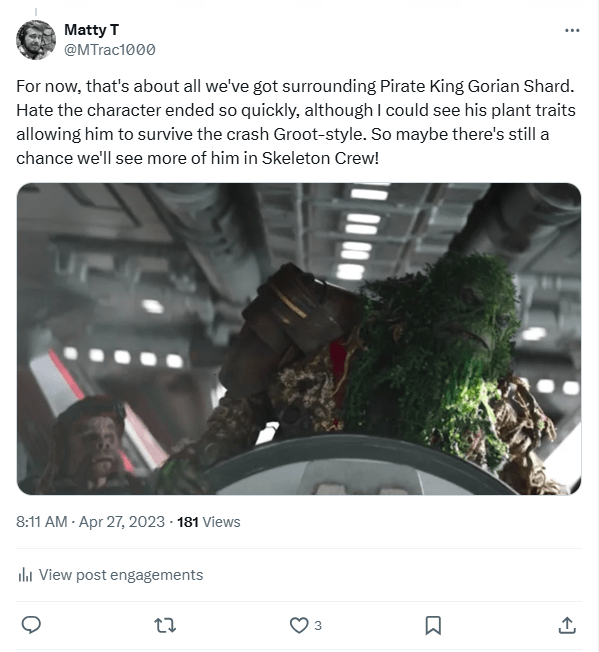View post engagements link
This screenshot has height=652, width=599.
click(x=121, y=575)
